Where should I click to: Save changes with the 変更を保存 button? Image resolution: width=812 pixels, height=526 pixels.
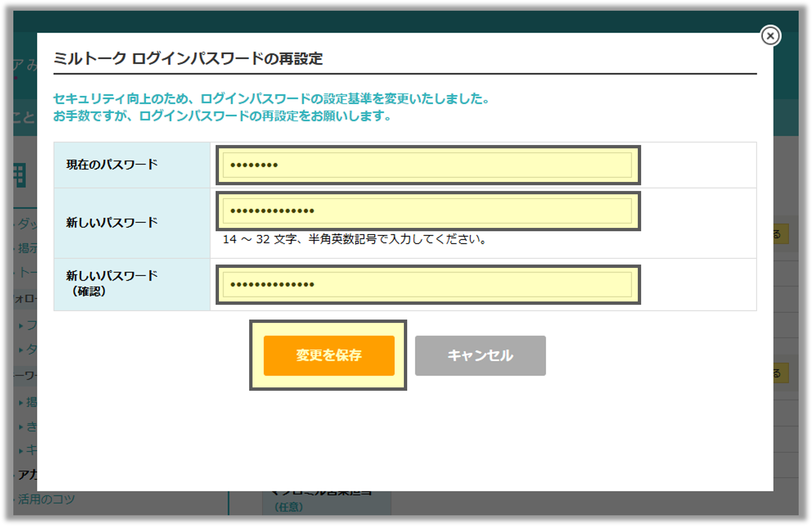point(329,355)
